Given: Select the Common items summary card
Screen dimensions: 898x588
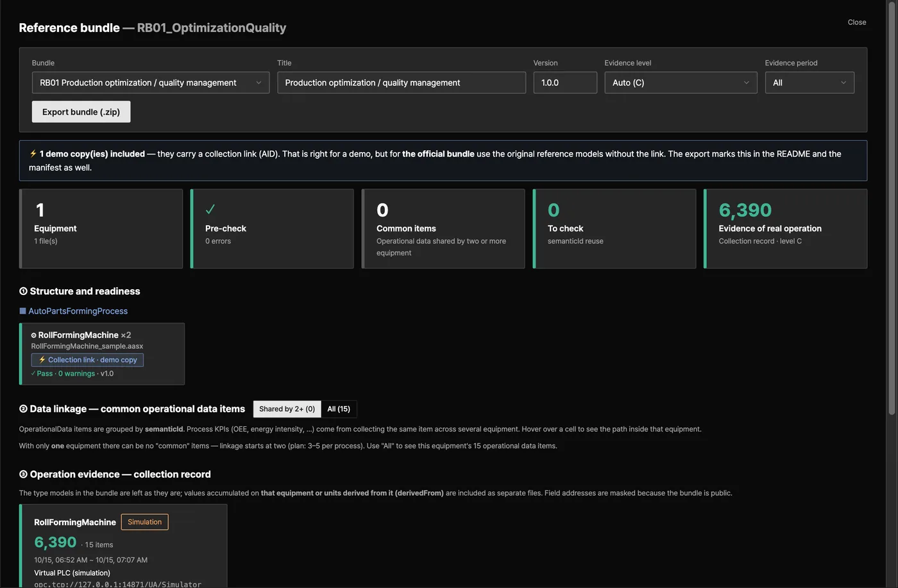Looking at the screenshot, I should pos(443,229).
